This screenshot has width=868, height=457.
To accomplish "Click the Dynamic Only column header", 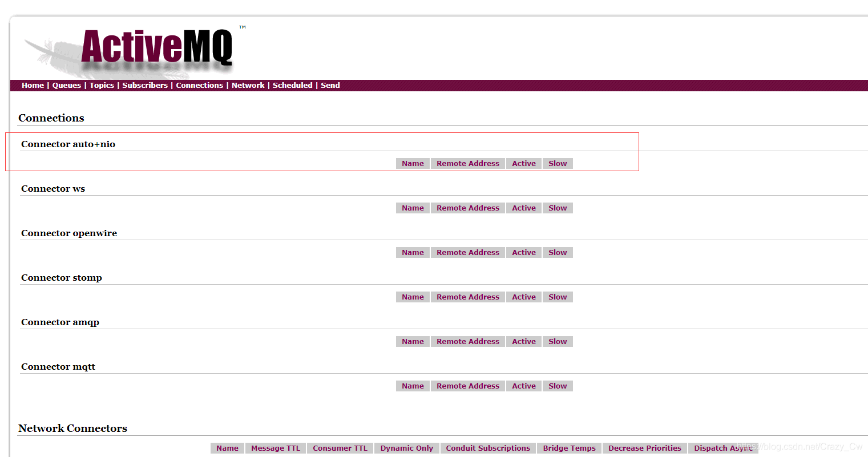I will (x=407, y=448).
